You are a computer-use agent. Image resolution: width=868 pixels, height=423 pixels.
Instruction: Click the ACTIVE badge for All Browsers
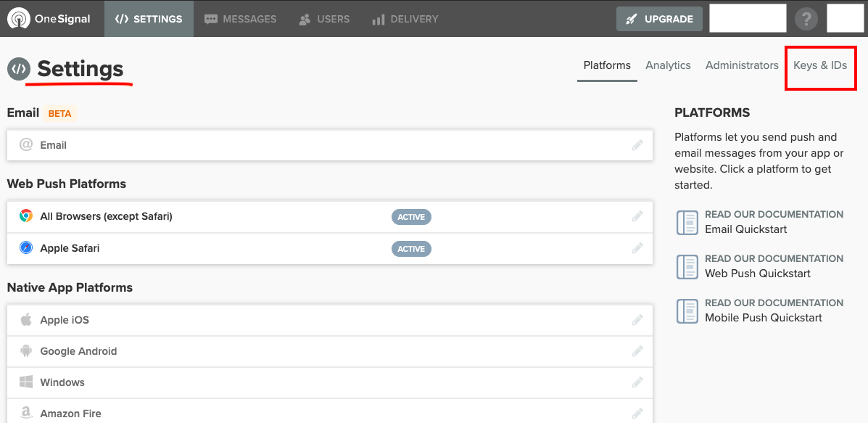tap(411, 217)
